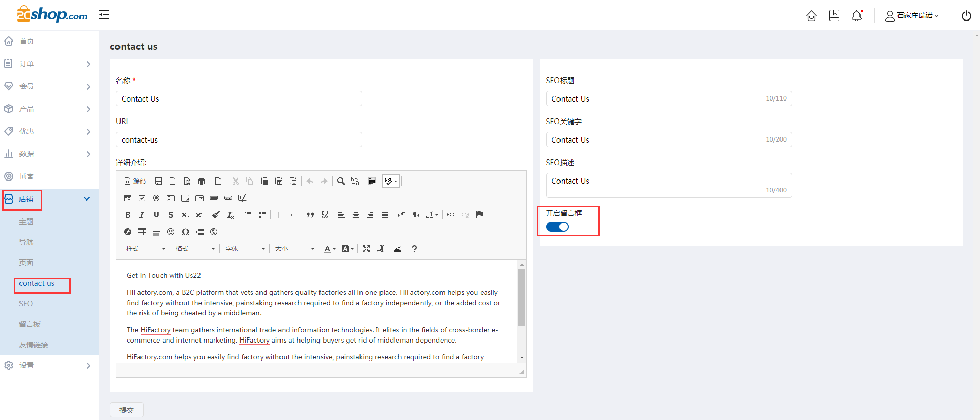Apply strikethrough formatting
This screenshot has height=420, width=980.
point(171,215)
